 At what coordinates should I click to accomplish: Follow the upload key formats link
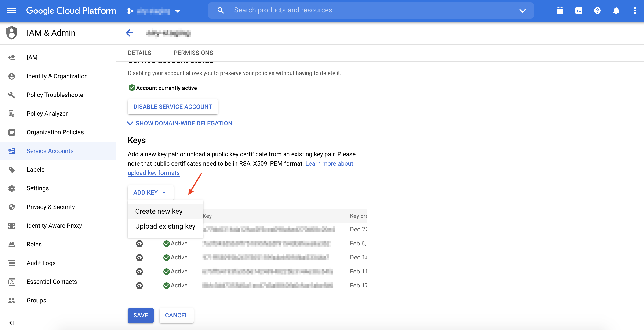click(x=153, y=173)
